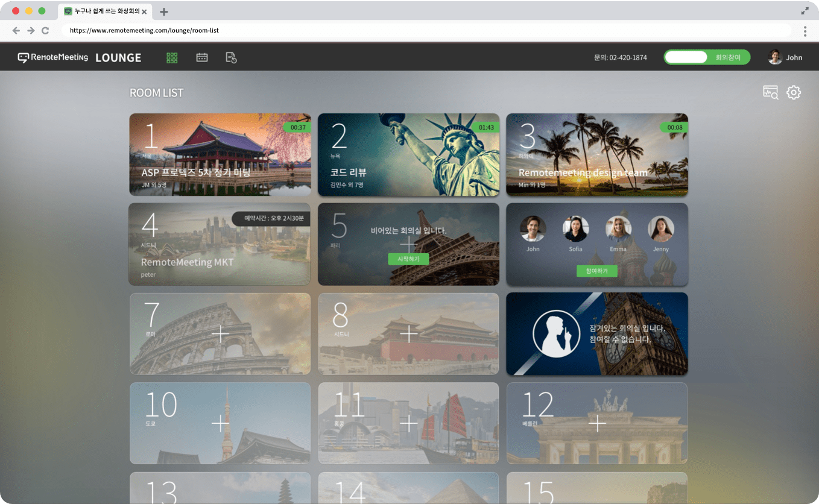Image resolution: width=819 pixels, height=504 pixels.
Task: Click Jenny's avatar in room 6
Action: click(x=661, y=228)
